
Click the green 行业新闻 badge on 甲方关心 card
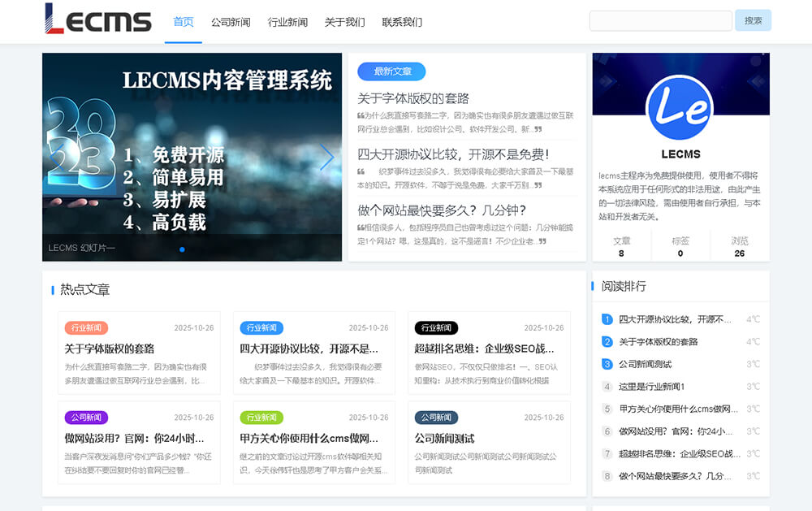pos(262,418)
